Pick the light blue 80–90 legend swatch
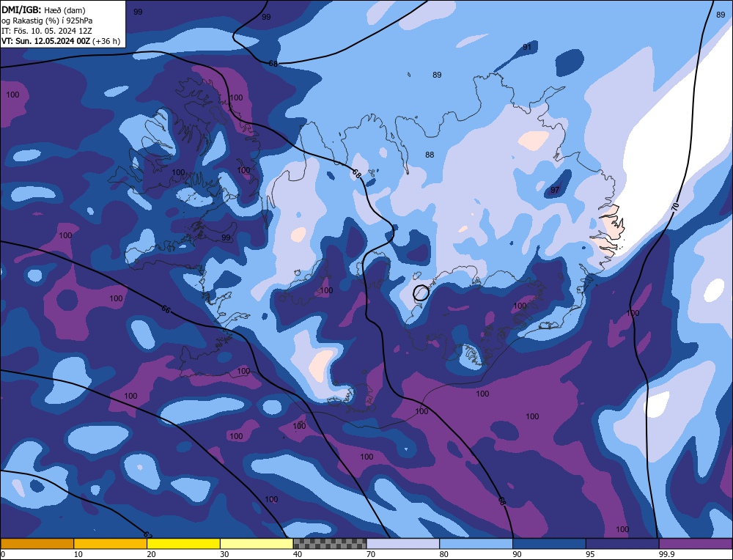The image size is (733, 560). 476,543
